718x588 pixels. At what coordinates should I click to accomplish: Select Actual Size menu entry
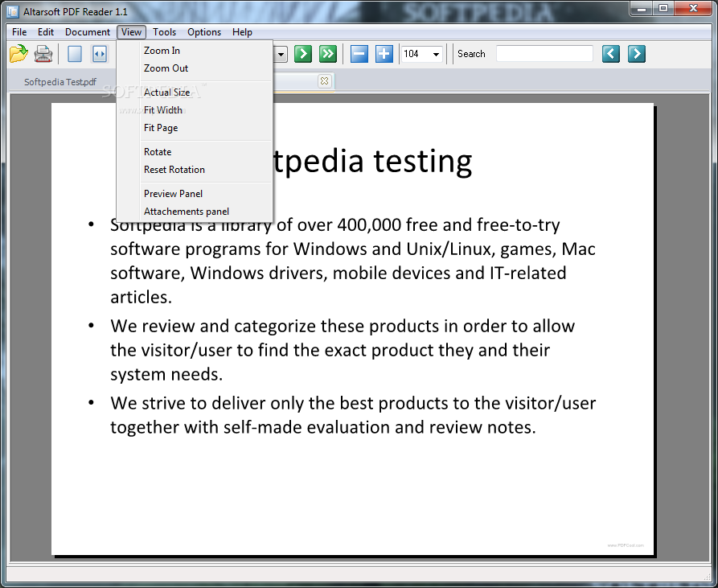(195, 93)
